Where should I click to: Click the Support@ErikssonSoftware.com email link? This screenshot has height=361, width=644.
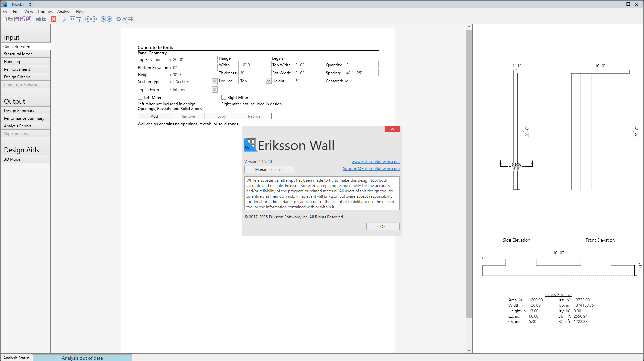371,169
